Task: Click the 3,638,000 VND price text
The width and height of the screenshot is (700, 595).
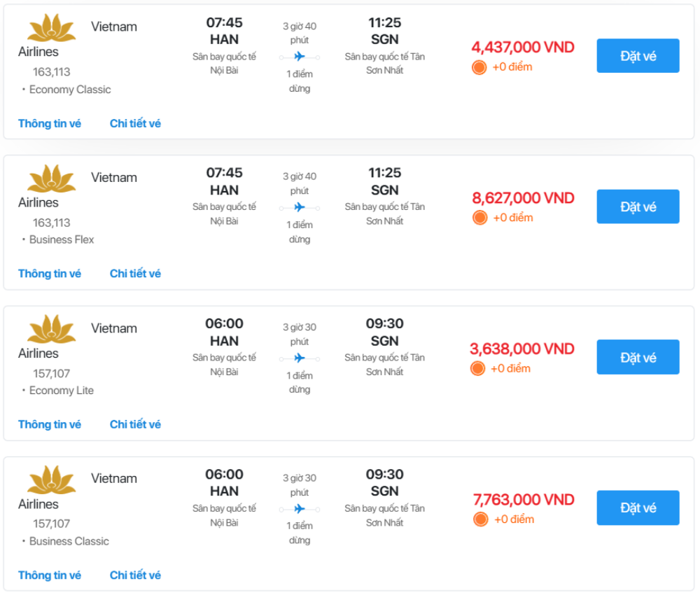Action: (522, 349)
